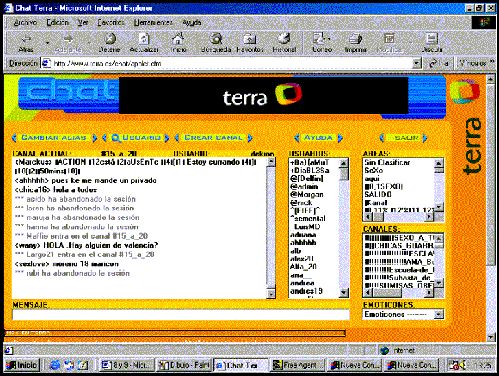
Task: Click the Usuario search button
Action: [136, 138]
